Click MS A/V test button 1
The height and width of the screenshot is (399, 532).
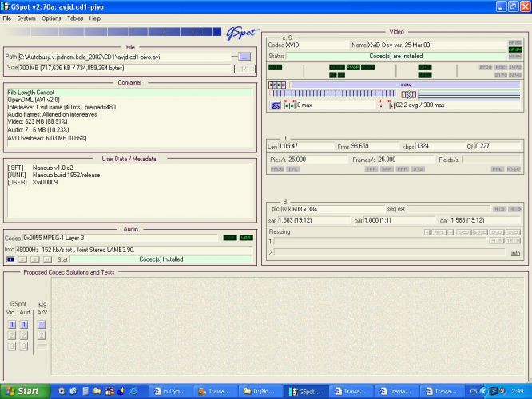coord(42,325)
